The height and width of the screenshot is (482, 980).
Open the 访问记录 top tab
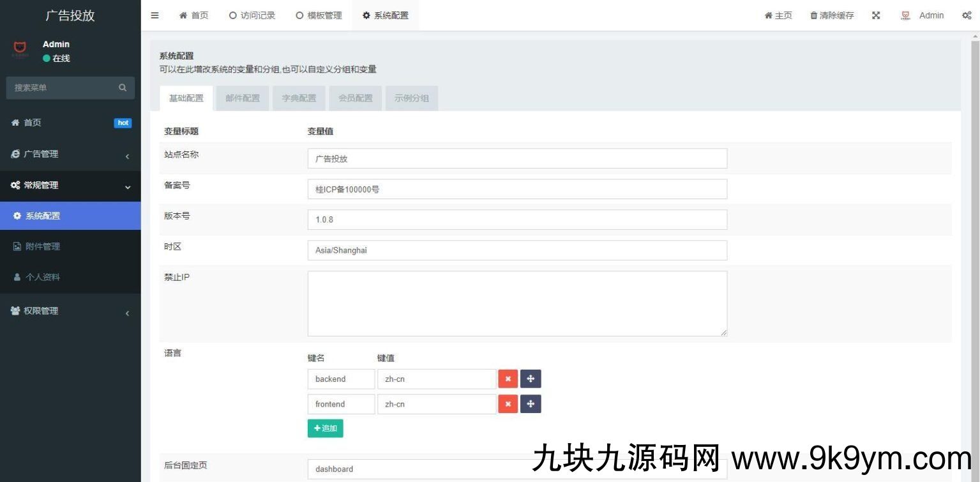pyautogui.click(x=252, y=15)
